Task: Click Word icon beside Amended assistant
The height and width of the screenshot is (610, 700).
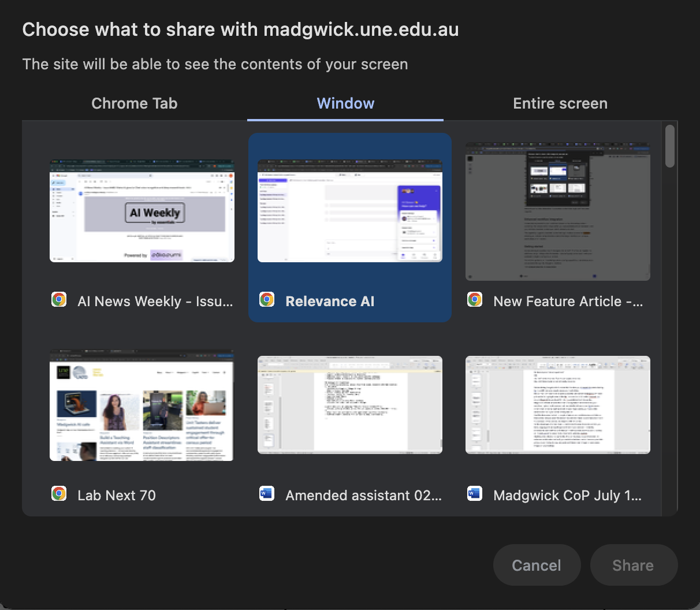Action: (267, 494)
